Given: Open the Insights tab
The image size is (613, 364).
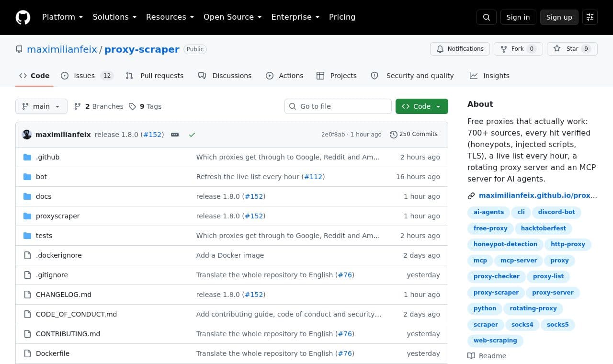Looking at the screenshot, I should (489, 76).
